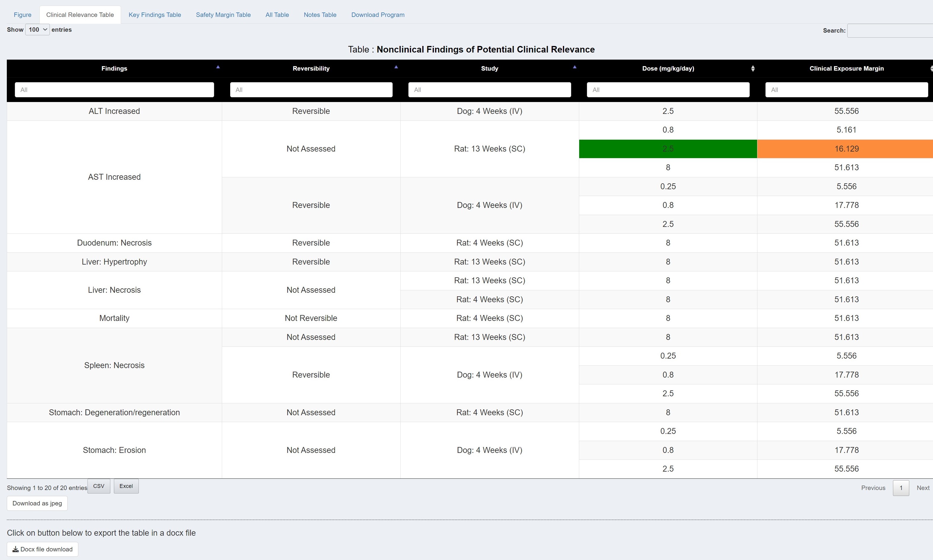Click the orange highlighted 16.129 margin cell

[845, 149]
